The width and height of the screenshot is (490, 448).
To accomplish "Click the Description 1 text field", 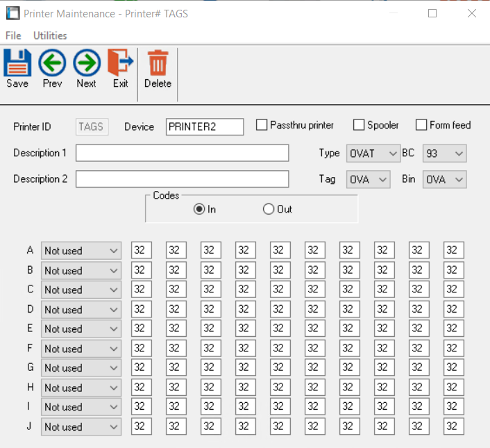I will coord(182,153).
